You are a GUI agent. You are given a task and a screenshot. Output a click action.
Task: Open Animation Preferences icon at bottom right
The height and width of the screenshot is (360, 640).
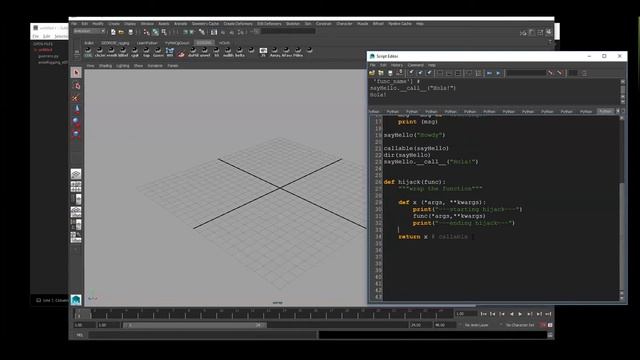pyautogui.click(x=550, y=325)
